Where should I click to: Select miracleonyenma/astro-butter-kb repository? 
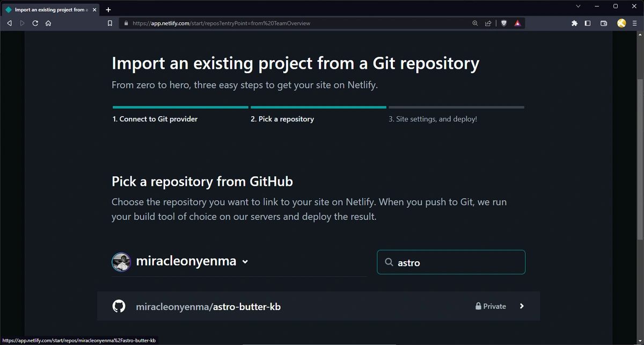coord(319,306)
